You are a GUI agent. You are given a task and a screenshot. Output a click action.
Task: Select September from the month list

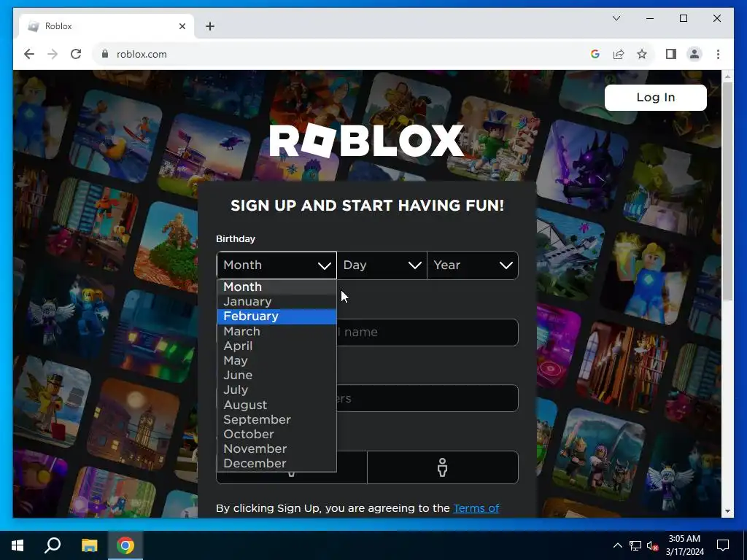pyautogui.click(x=276, y=419)
